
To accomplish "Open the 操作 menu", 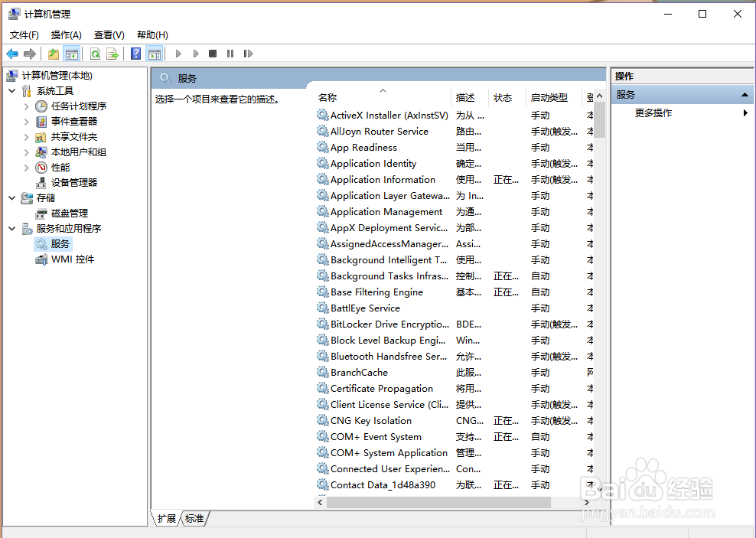I will (66, 34).
